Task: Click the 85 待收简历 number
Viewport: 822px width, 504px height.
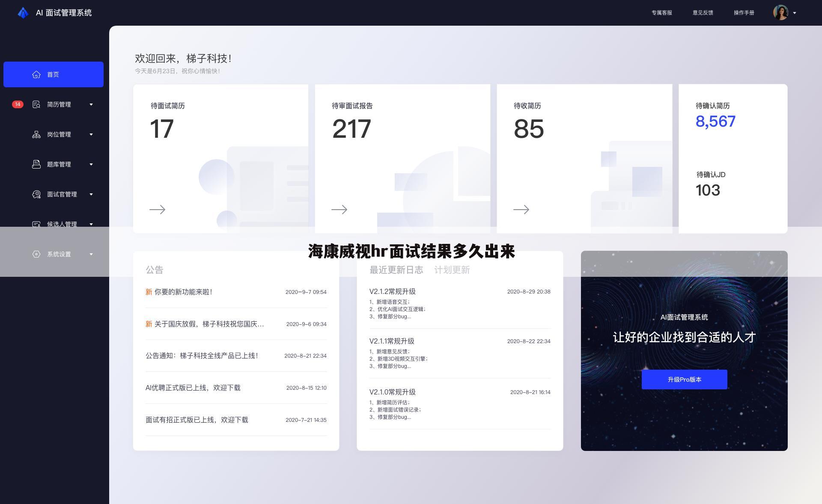Action: click(x=529, y=129)
